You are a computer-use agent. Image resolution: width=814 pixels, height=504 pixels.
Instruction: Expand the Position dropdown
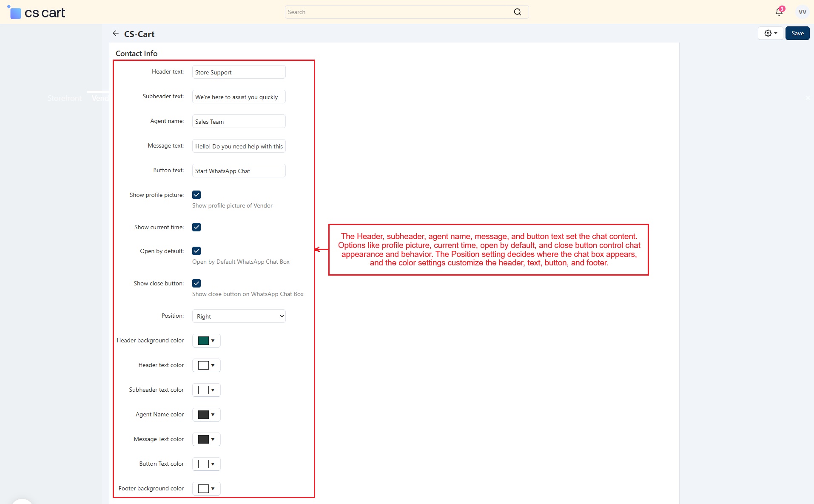239,316
